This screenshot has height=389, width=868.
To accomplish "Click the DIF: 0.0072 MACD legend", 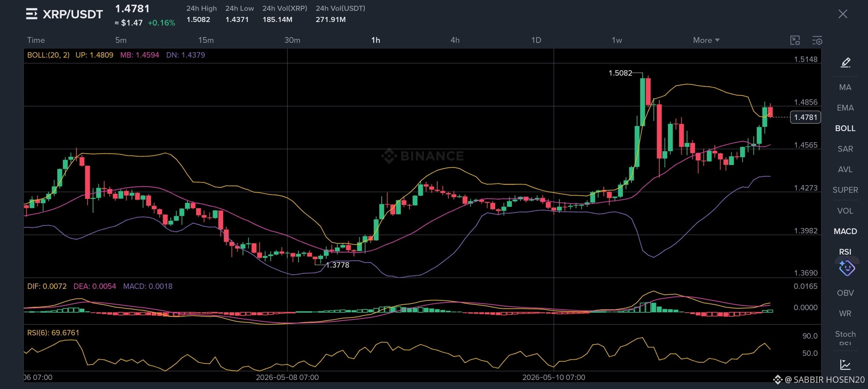I will (x=47, y=286).
